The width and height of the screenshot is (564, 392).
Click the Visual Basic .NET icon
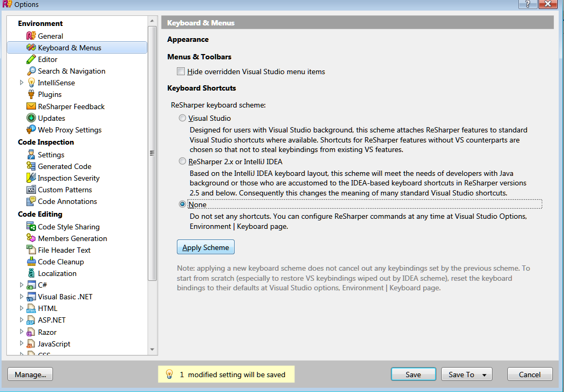(31, 297)
